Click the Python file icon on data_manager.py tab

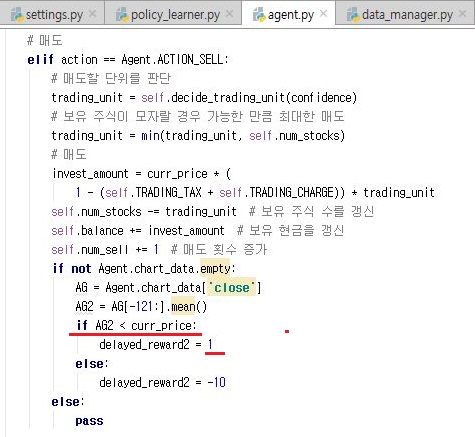click(353, 15)
